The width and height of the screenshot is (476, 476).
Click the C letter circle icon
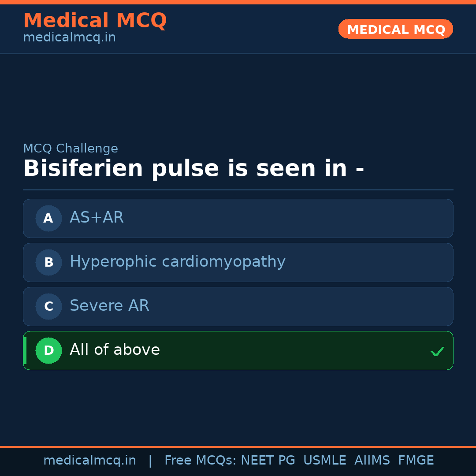(48, 306)
